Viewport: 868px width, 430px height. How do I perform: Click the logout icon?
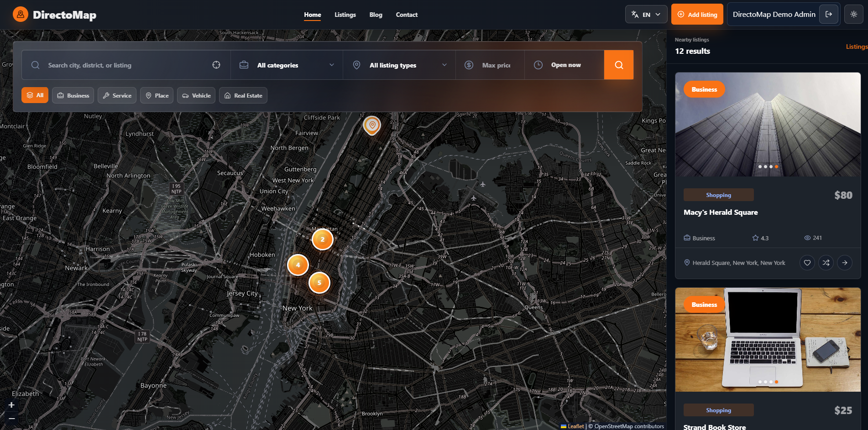tap(829, 14)
